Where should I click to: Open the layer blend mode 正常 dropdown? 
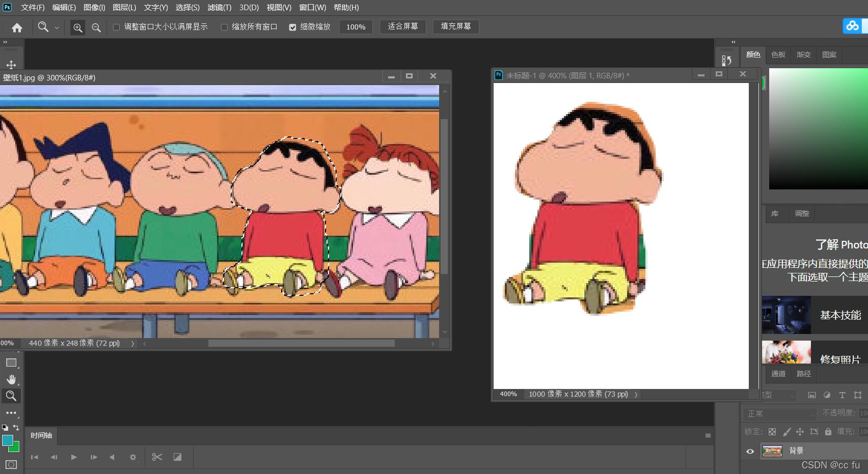(780, 413)
